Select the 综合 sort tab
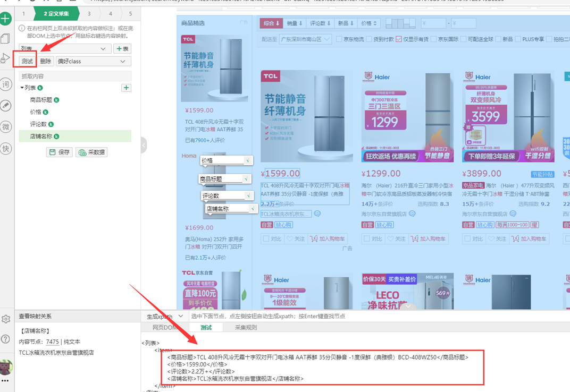The image size is (570, 392). (x=272, y=23)
